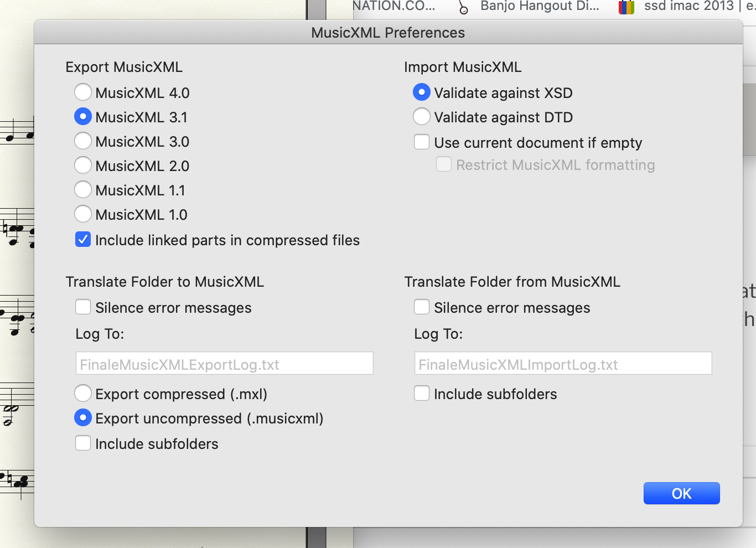Select MusicXML 1.1 export version
Viewport: 756px width, 548px height.
[83, 190]
